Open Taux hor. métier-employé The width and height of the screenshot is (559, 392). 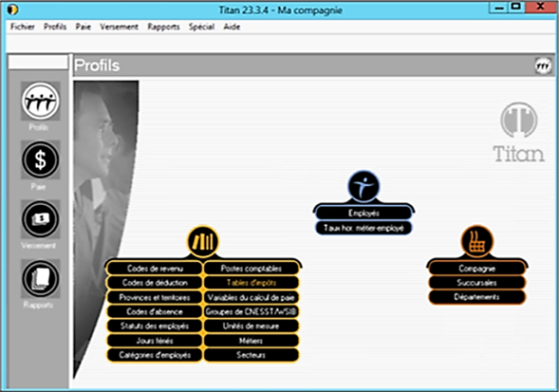point(363,228)
